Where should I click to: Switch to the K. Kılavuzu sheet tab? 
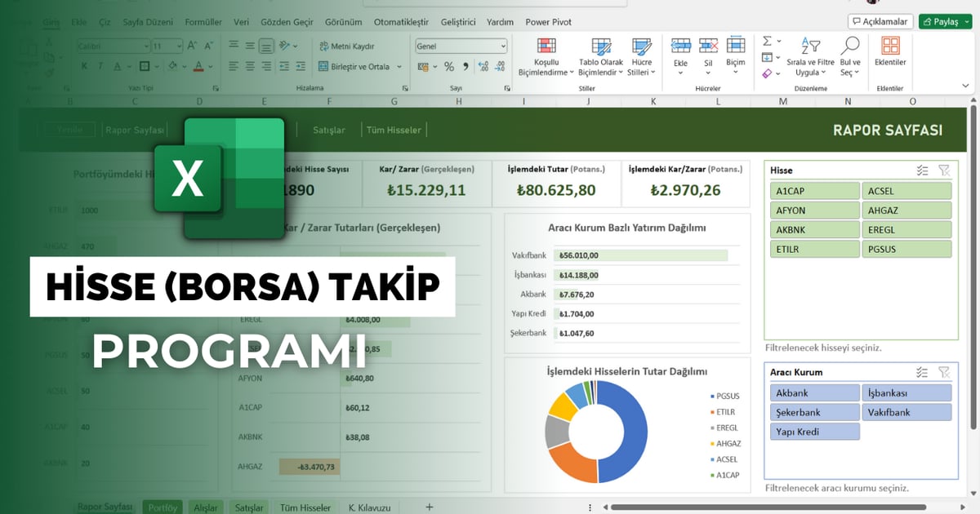point(370,507)
